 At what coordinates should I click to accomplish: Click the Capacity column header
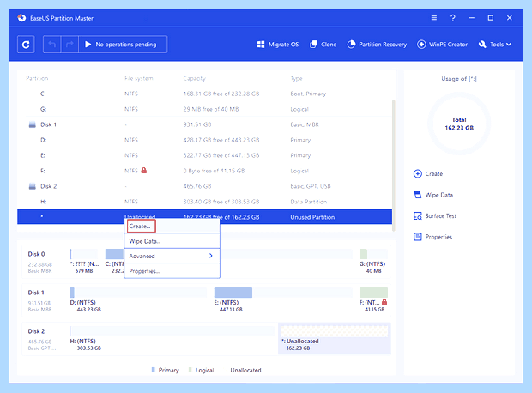click(x=195, y=78)
